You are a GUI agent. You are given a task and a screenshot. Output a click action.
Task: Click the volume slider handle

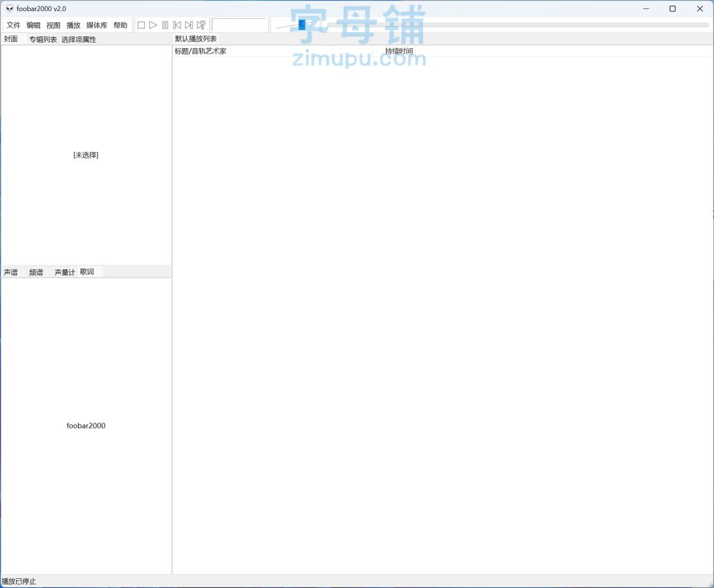(302, 24)
